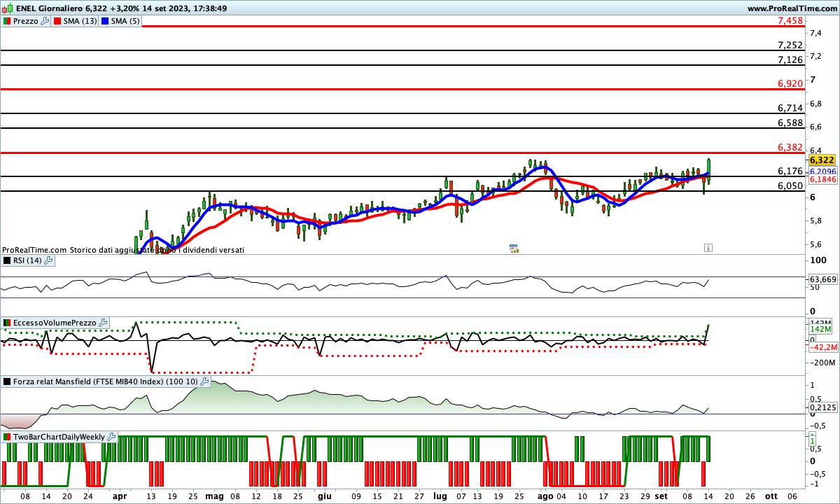Click the red level label 6,382
This screenshot has height=504, width=840.
[x=790, y=148]
